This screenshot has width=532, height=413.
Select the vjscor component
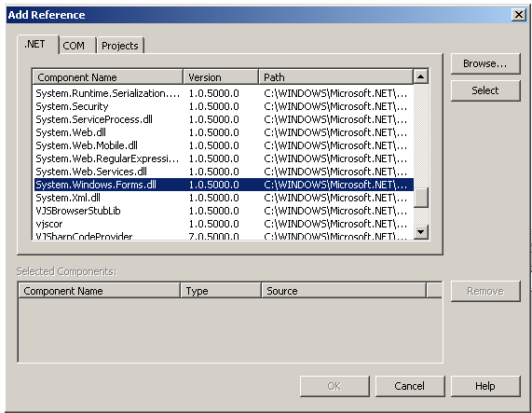pos(224,224)
